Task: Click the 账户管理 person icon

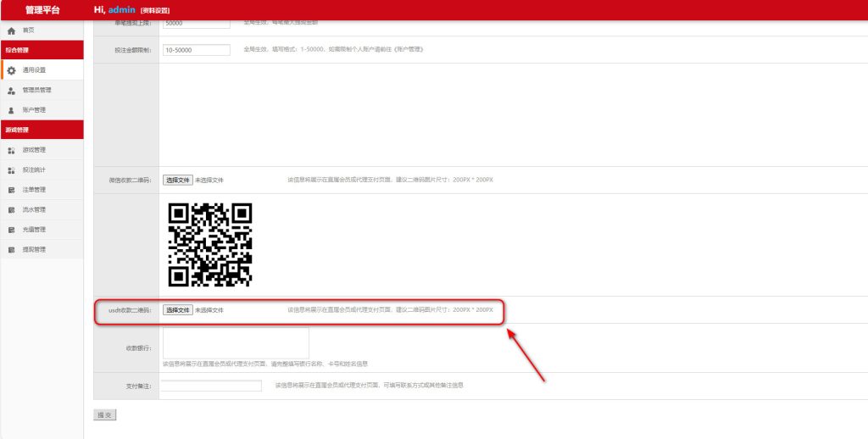Action: (12, 110)
